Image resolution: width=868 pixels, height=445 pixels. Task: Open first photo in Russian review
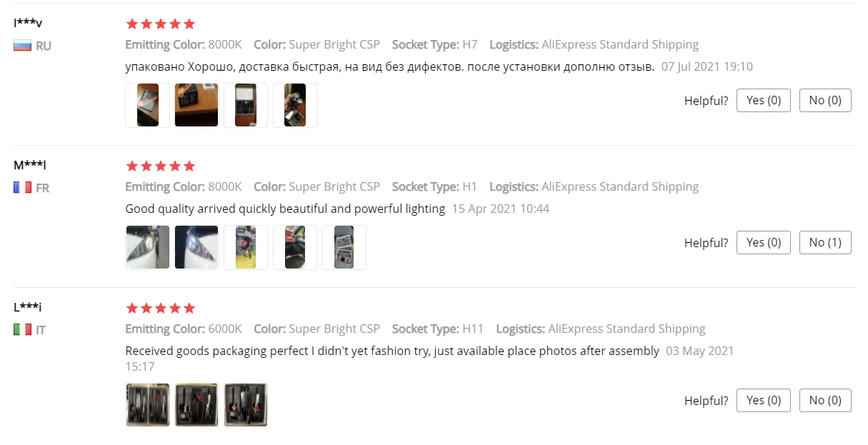[x=147, y=105]
